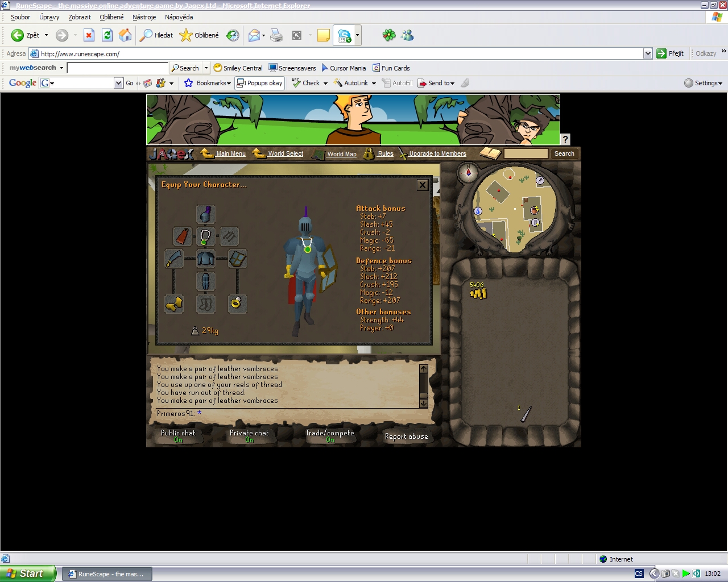Image resolution: width=728 pixels, height=582 pixels.
Task: Open the Mail toolbar icon
Action: tap(254, 35)
